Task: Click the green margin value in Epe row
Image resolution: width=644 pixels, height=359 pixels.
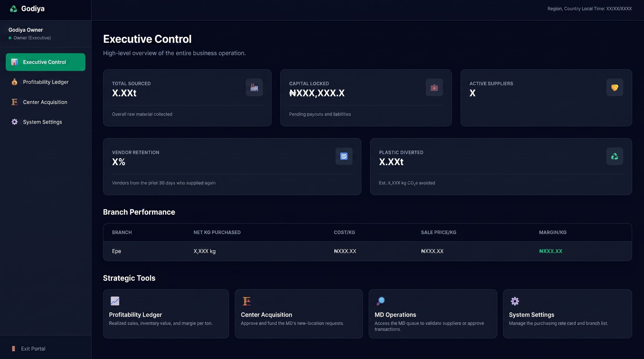Action: [550, 251]
